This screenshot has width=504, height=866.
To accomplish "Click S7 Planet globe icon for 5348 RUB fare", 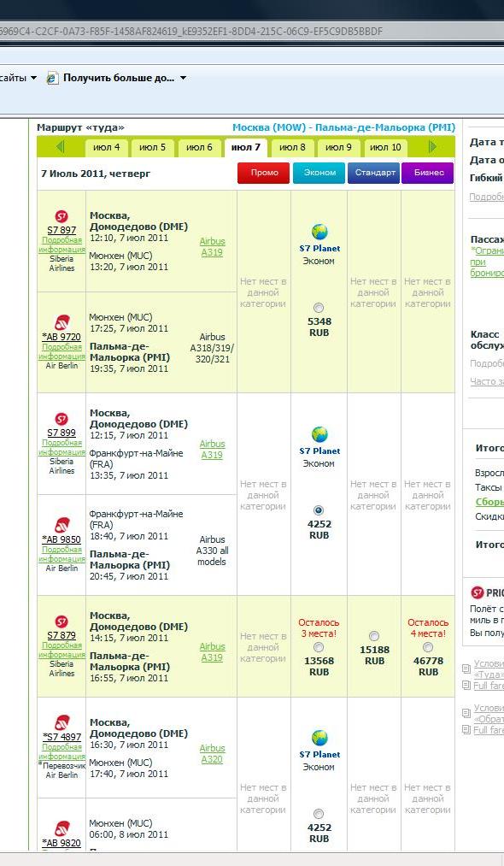I will 319,232.
